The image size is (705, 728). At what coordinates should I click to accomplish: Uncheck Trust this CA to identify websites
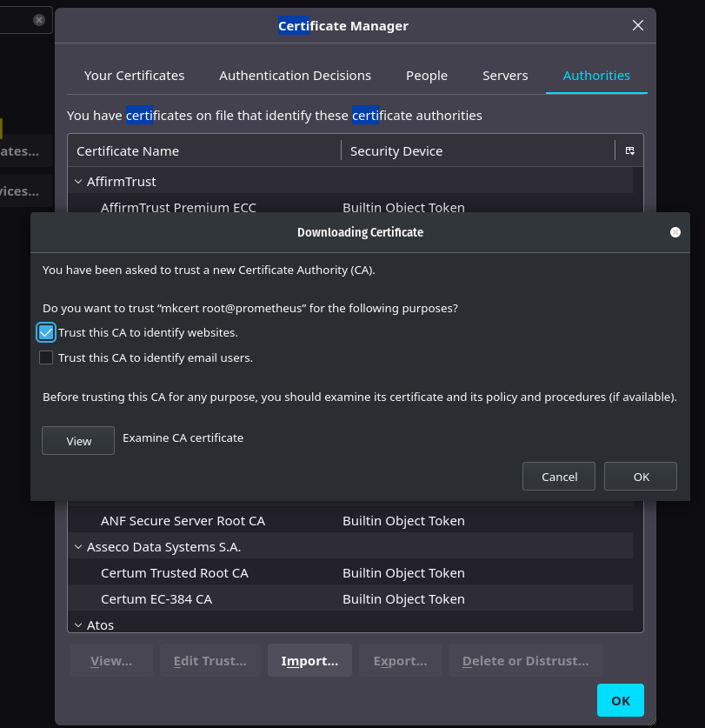coord(46,332)
